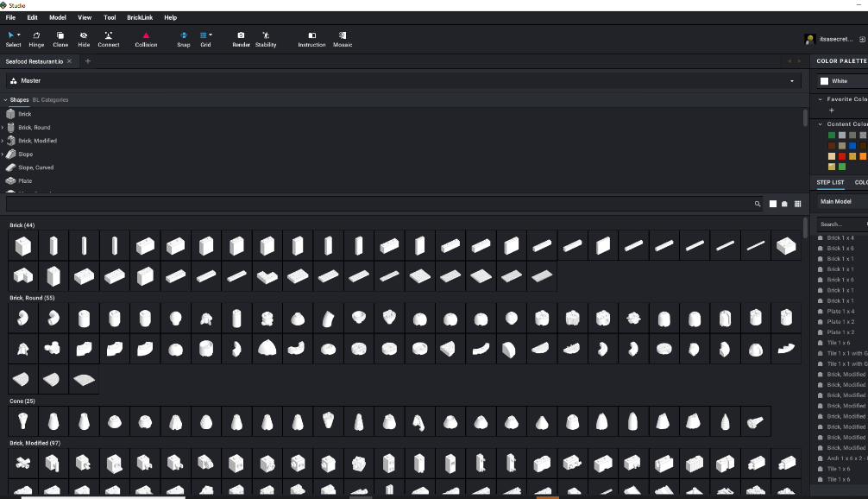Use the Connect tool

(x=109, y=39)
